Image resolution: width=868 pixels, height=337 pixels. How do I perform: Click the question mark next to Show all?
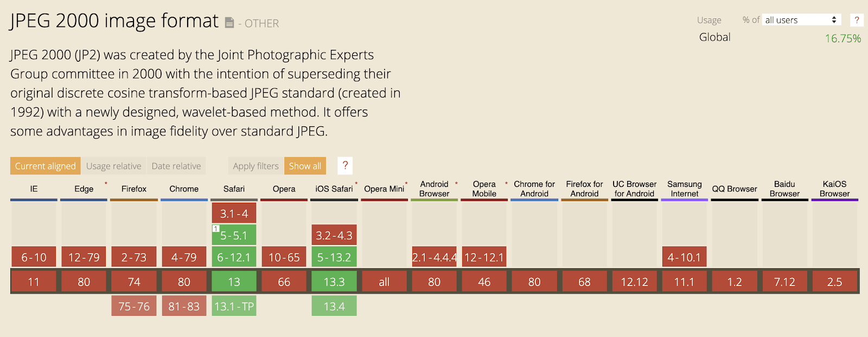(345, 166)
